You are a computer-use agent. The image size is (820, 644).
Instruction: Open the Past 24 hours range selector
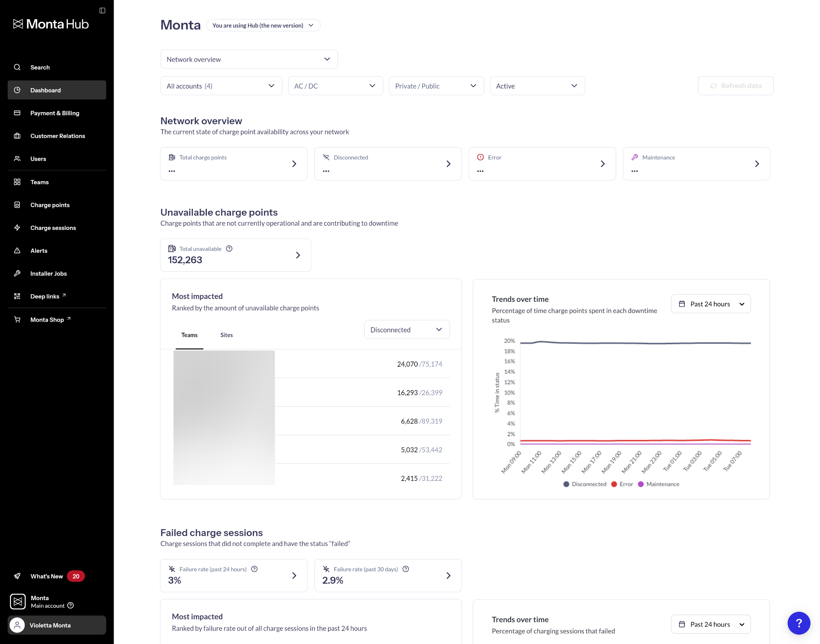click(x=710, y=304)
